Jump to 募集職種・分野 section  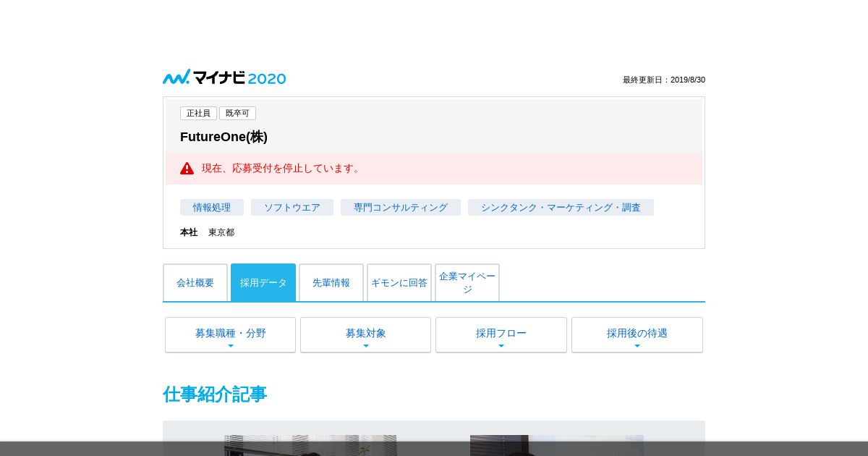pos(230,334)
